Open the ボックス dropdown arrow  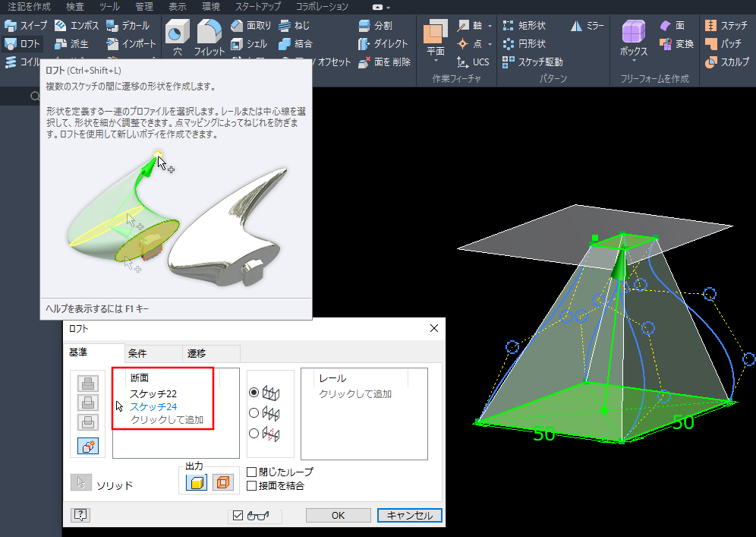point(633,62)
